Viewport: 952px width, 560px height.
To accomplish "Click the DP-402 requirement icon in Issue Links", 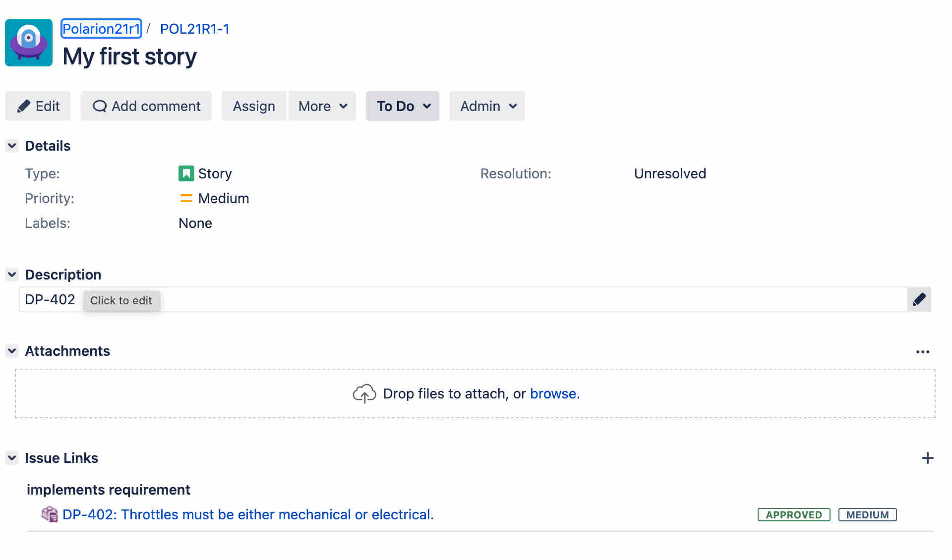I will (49, 514).
